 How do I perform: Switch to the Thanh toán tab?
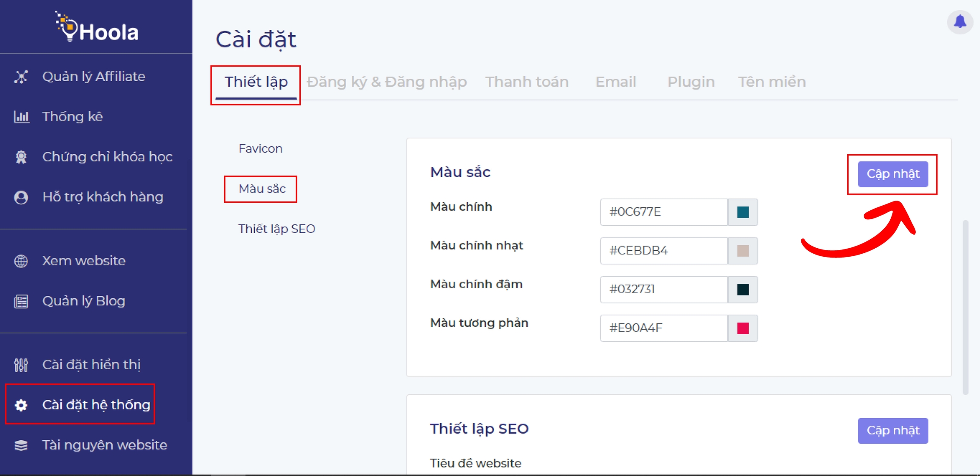point(527,82)
